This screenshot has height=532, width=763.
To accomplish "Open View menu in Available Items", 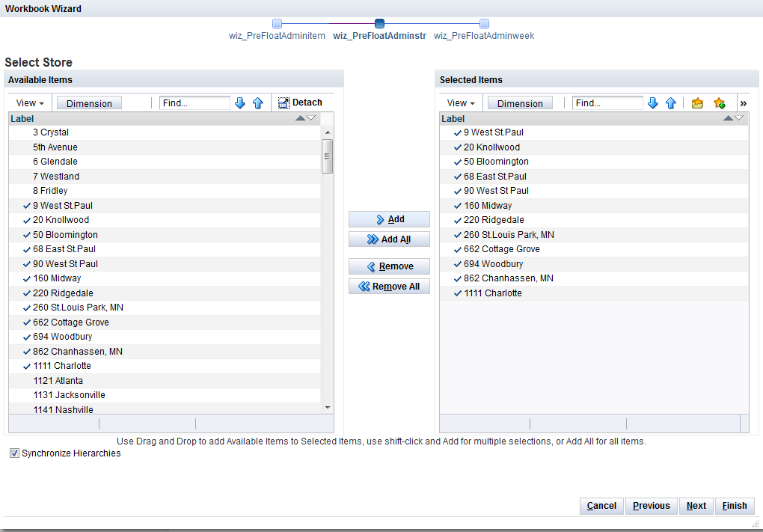I will click(30, 103).
